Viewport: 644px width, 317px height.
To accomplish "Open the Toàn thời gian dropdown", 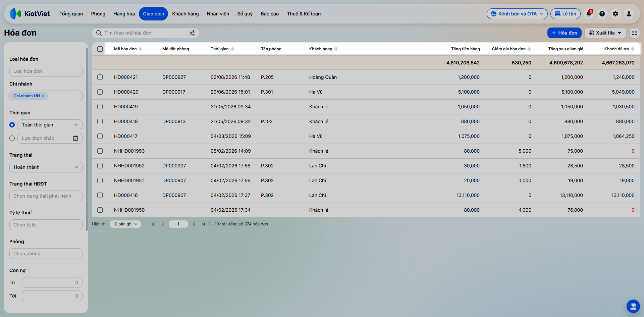I will tap(50, 125).
